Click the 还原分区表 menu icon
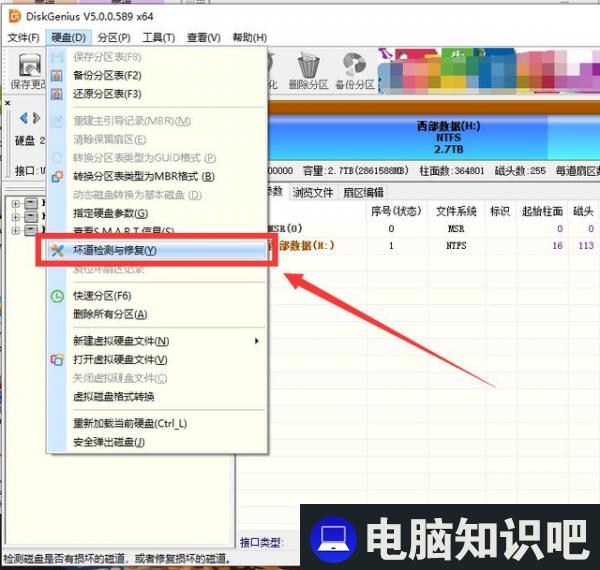The width and height of the screenshot is (600, 570). [x=57, y=94]
